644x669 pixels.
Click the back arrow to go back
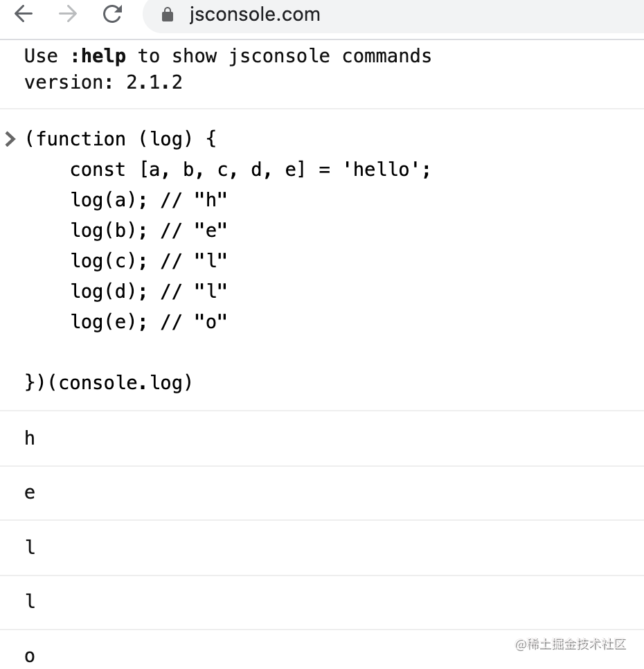click(x=23, y=14)
